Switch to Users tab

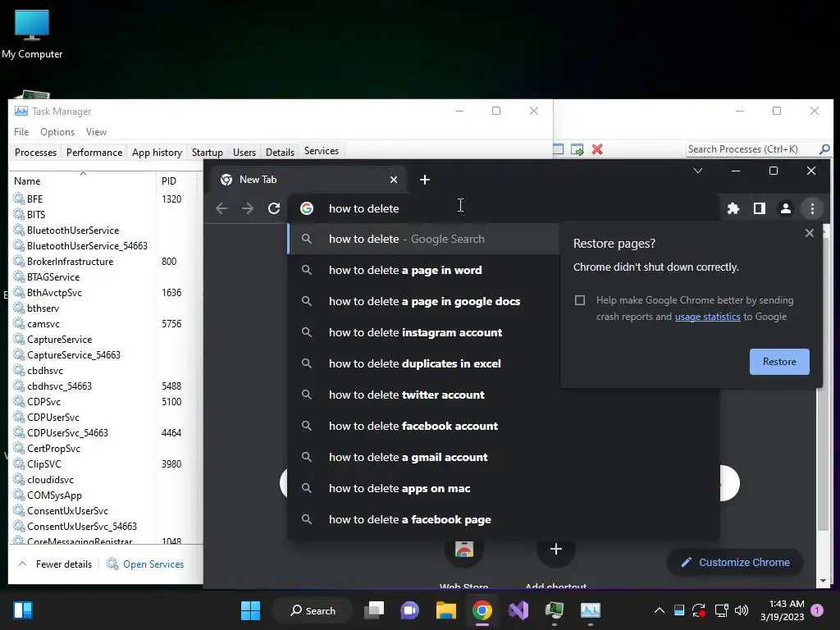pos(244,153)
